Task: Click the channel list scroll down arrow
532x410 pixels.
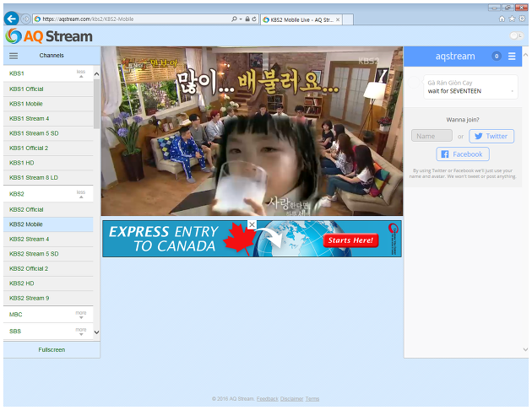Action: pos(97,332)
